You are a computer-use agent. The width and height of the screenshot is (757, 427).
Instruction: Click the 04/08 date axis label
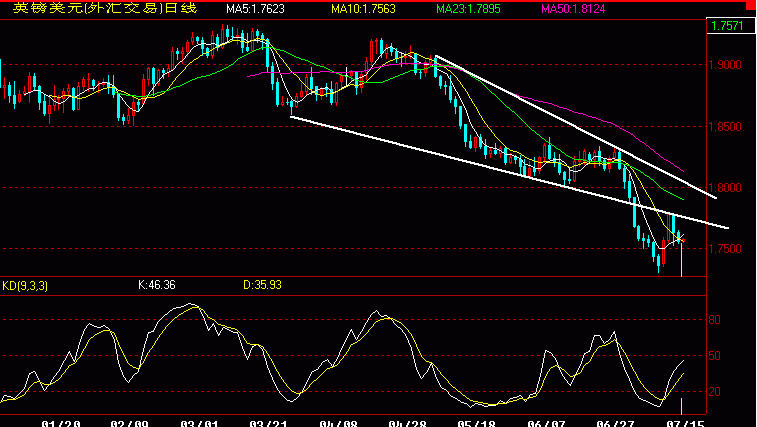[338, 423]
